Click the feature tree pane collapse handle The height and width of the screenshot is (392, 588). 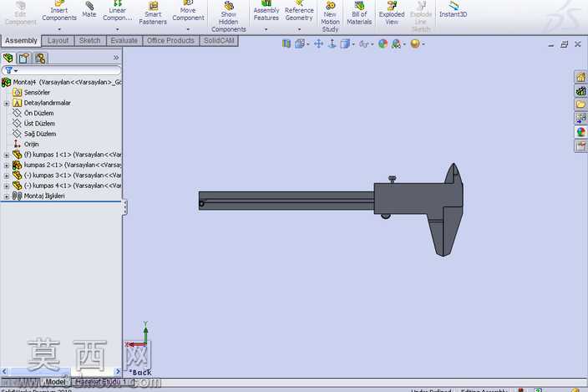point(125,207)
